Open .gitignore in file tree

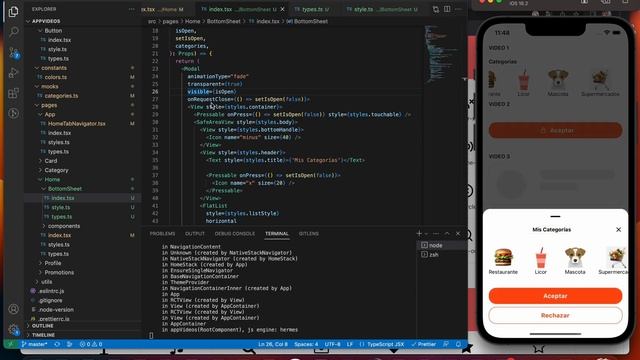point(51,300)
